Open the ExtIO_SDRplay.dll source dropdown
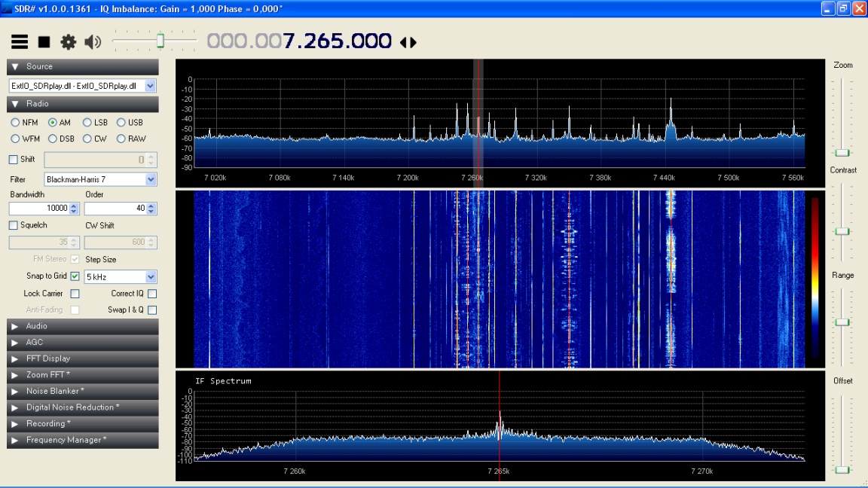Viewport: 868px width, 488px height. click(150, 86)
